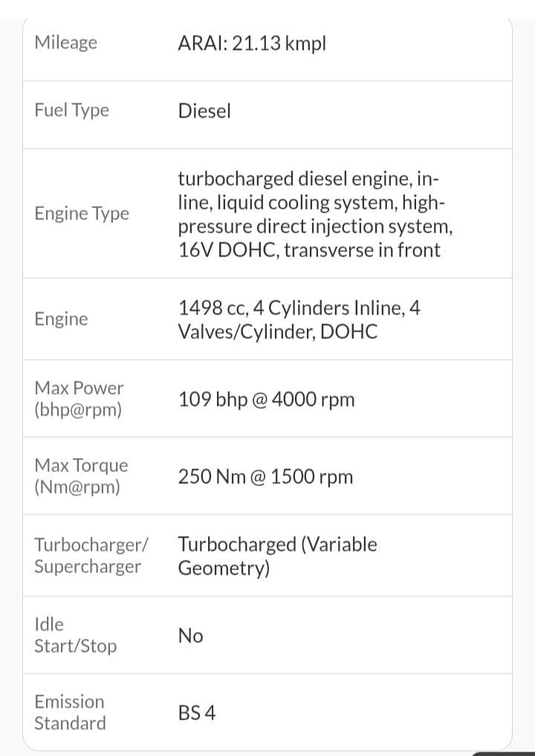
Task: Click the '16V DOHC, transverse in front' line
Action: click(308, 250)
